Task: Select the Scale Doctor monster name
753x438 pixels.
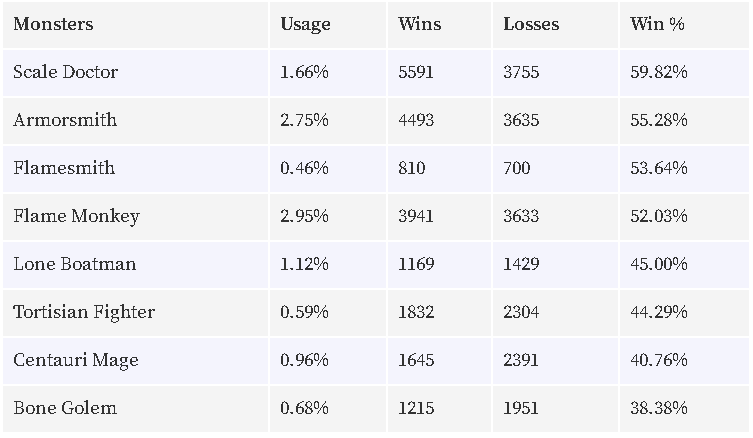Action: coord(65,72)
